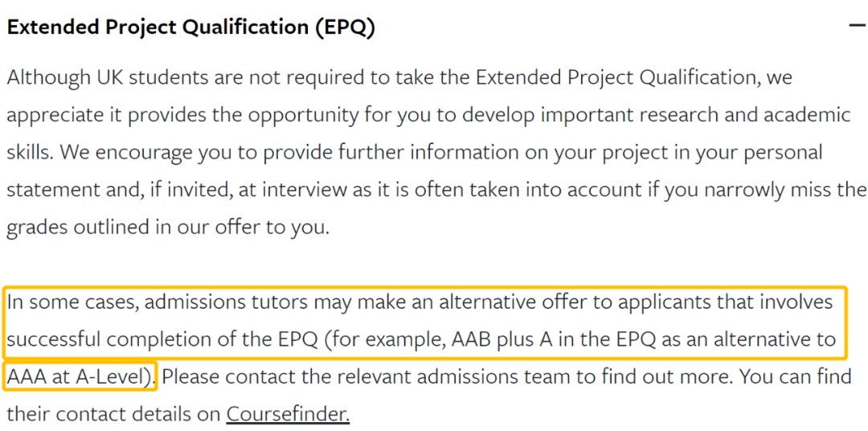Click the phrase "successful completion of the EPQ"
Viewport: 868px width, 431px height.
pos(163,339)
